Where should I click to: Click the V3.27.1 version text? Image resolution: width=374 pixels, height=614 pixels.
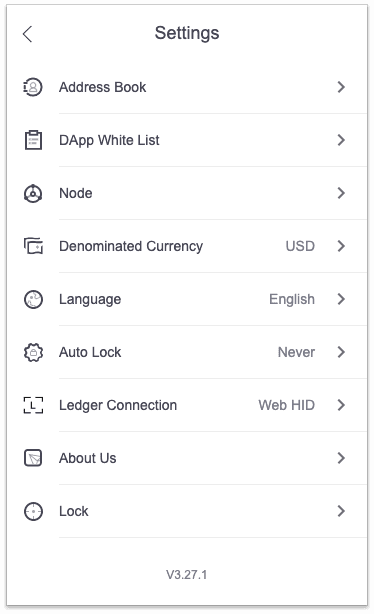[x=187, y=575]
